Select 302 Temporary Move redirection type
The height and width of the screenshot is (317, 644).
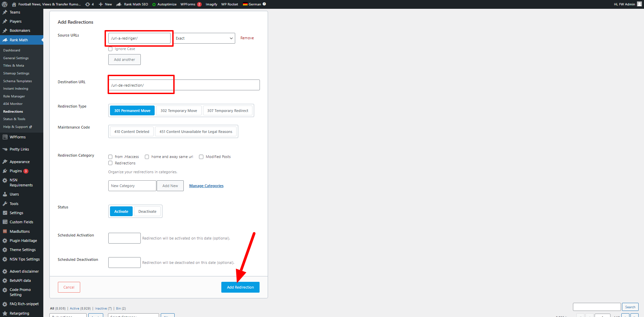179,111
